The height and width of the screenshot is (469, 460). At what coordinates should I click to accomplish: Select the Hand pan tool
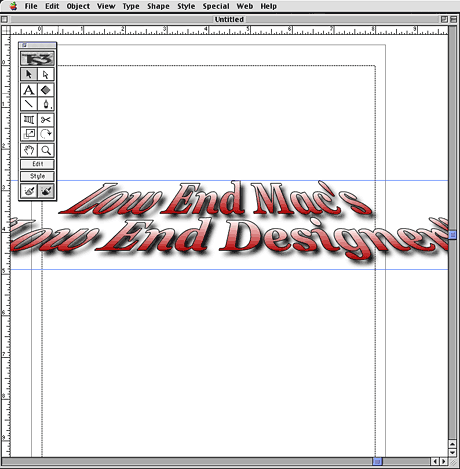(x=29, y=150)
